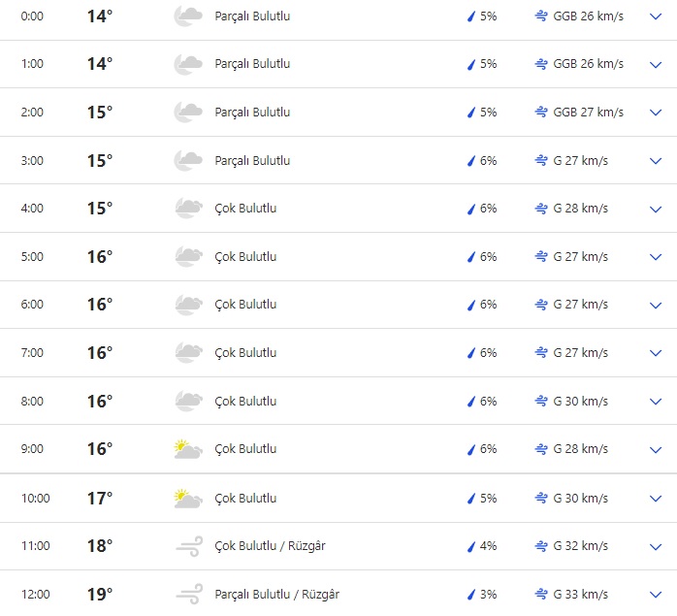Click the moon-cloud icon in the 0:00 row

[x=187, y=16]
